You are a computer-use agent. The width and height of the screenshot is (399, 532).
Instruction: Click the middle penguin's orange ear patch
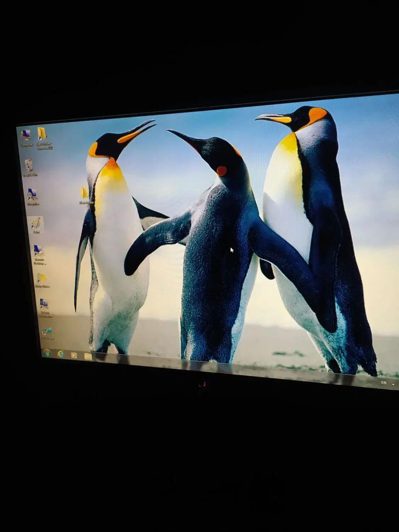click(x=221, y=171)
